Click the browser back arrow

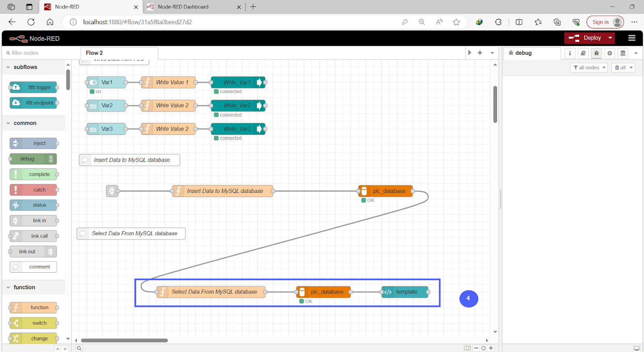(x=12, y=22)
